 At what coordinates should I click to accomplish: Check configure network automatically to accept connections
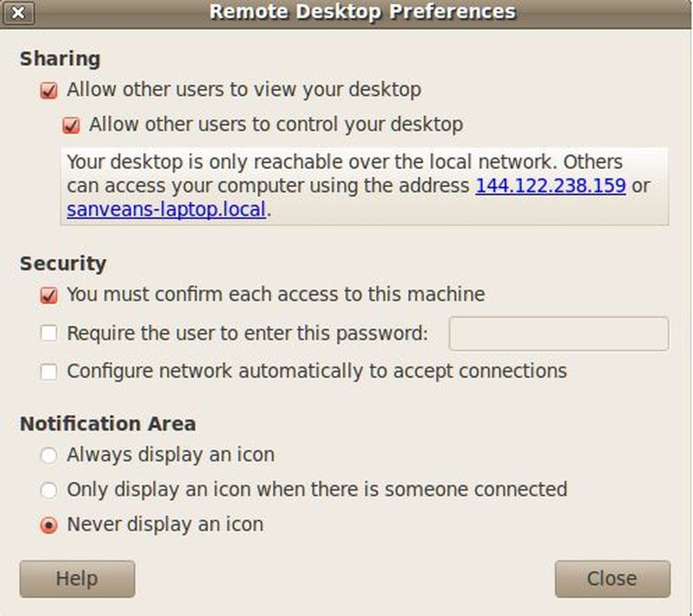[49, 372]
